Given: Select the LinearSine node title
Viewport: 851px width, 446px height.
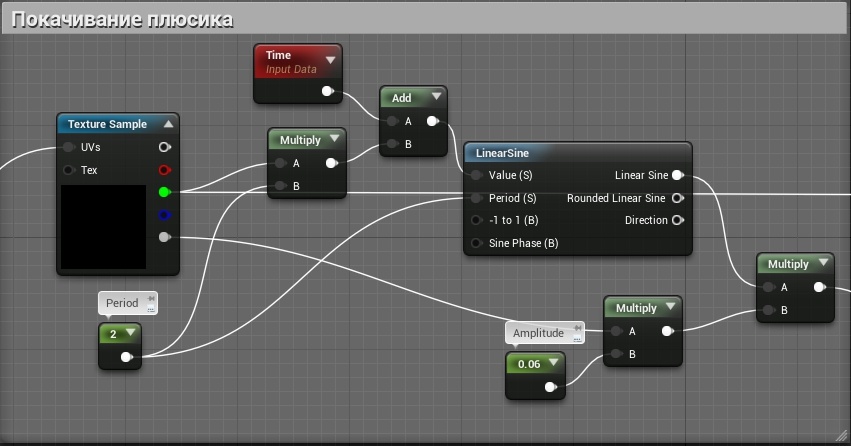Looking at the screenshot, I should click(502, 153).
